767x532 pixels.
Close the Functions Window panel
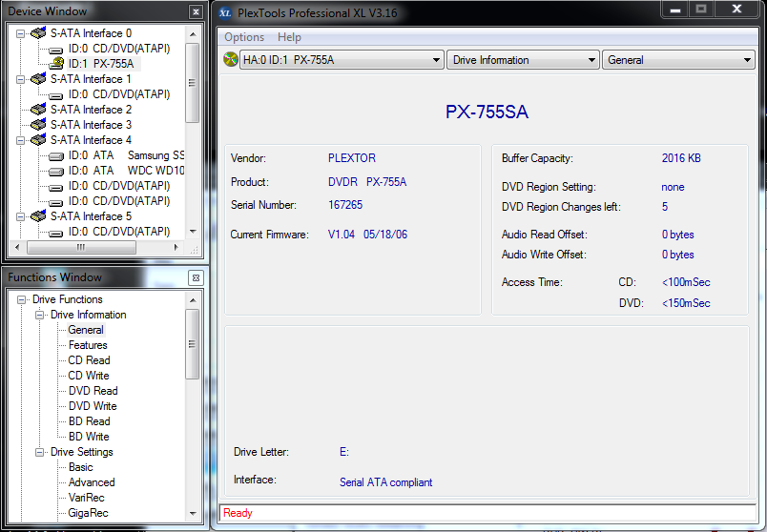[196, 278]
